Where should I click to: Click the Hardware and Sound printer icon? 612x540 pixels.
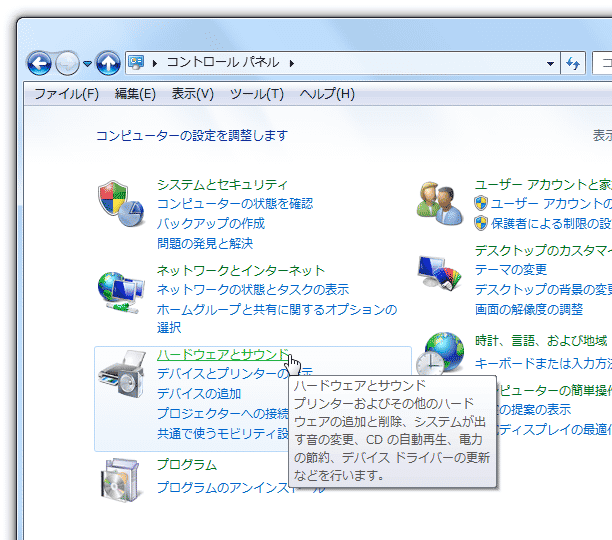tap(122, 374)
